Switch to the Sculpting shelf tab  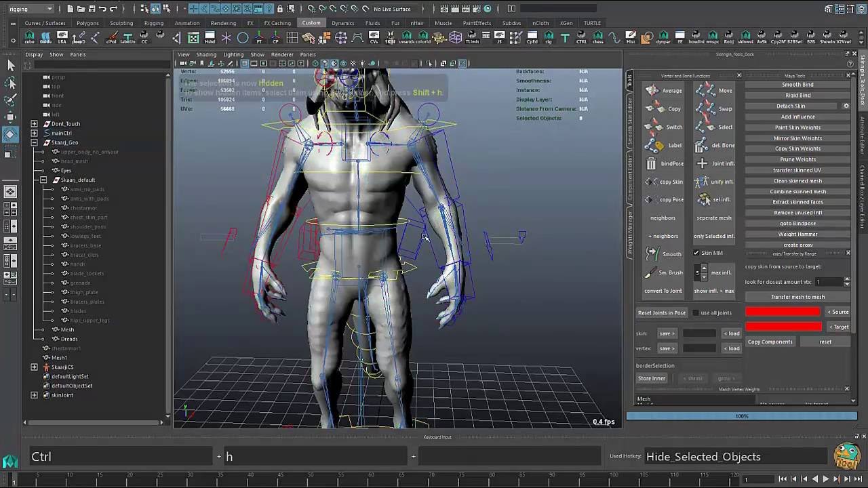[x=121, y=23]
